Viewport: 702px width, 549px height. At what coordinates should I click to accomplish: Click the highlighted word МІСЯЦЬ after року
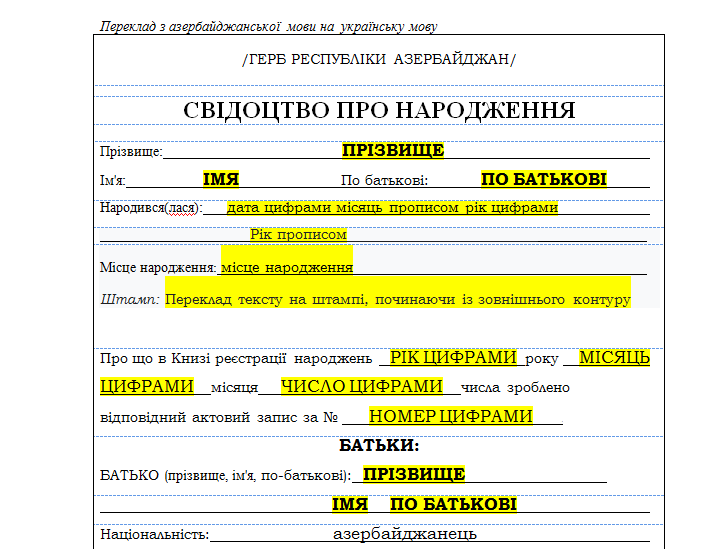pyautogui.click(x=614, y=358)
